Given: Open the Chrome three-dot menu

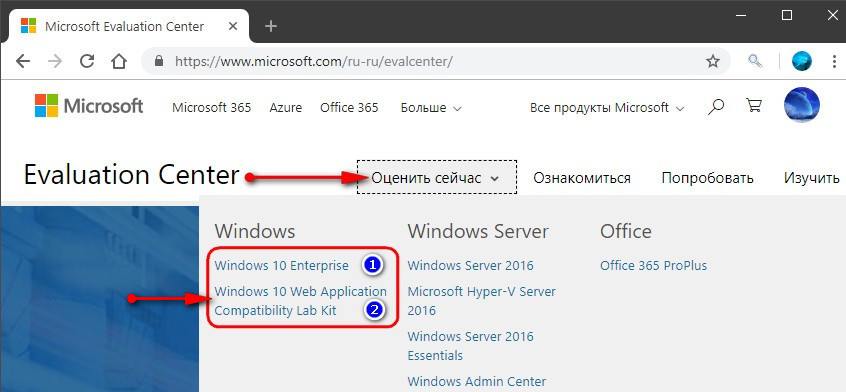Looking at the screenshot, I should [835, 61].
